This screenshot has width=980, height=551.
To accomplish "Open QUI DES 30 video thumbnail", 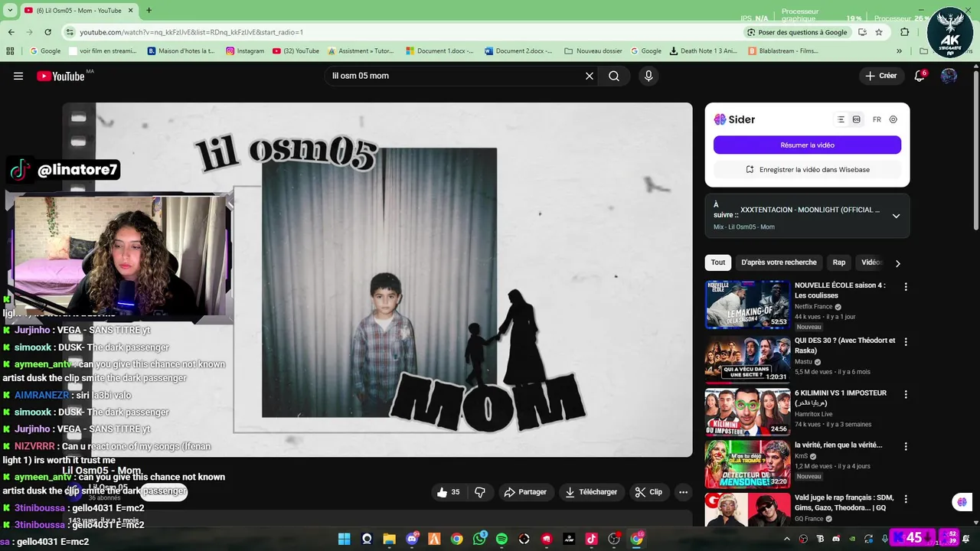I will [x=747, y=359].
